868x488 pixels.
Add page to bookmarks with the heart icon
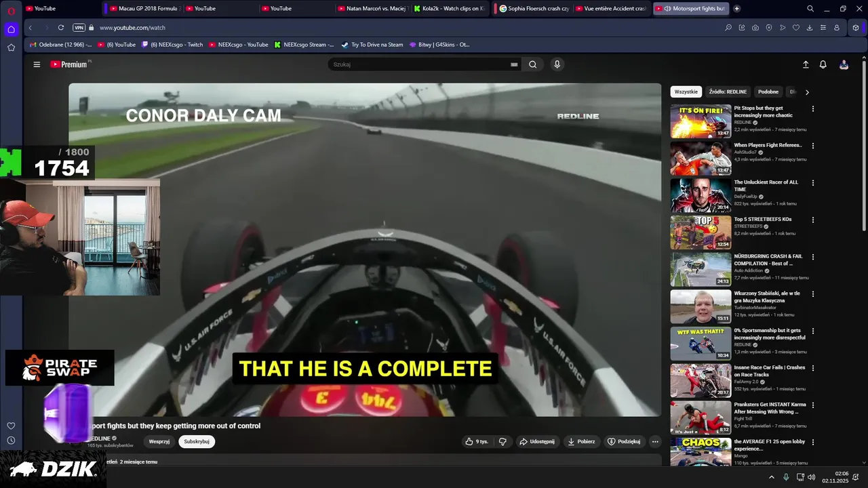(796, 28)
